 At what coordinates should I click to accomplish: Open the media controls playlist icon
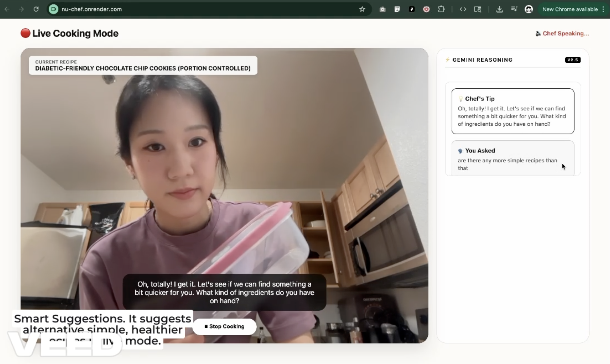point(514,9)
